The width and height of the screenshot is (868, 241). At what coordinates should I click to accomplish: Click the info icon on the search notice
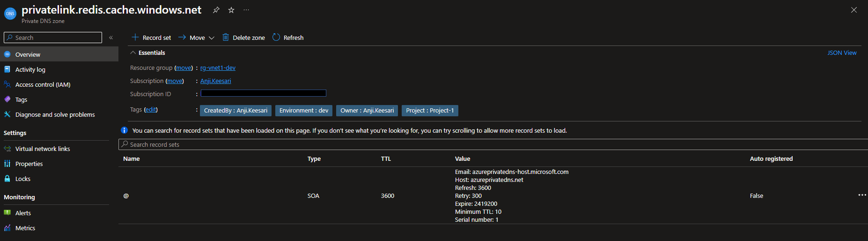pos(125,130)
